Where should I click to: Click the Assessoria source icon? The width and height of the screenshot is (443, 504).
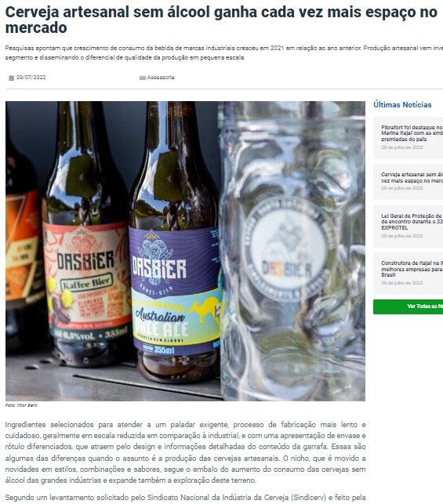point(143,78)
